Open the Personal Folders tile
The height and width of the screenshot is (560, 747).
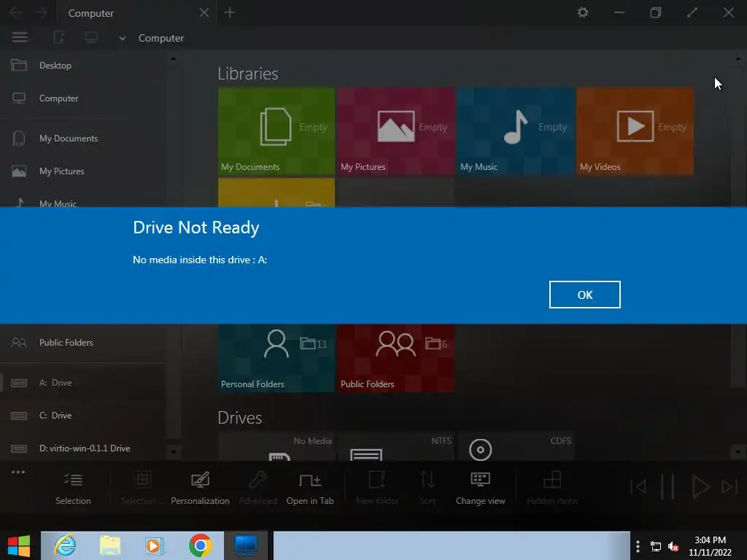[x=276, y=358]
